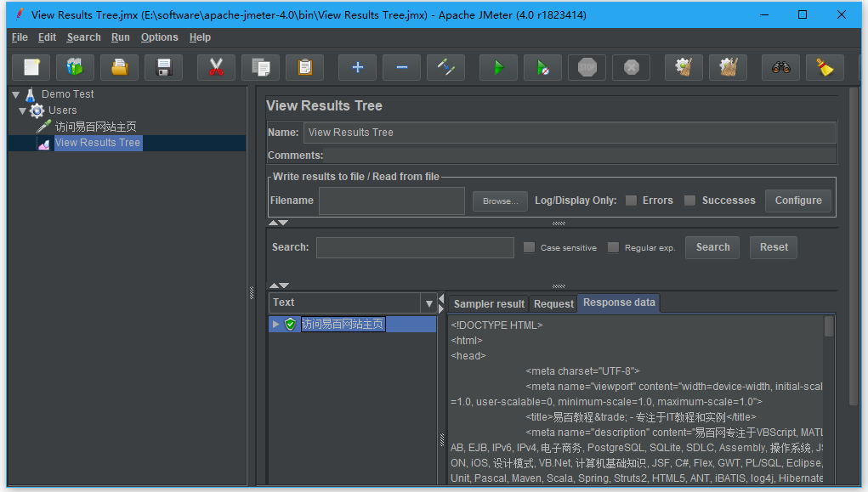Click the Filename input field
Screen dimensions: 868x492
(x=391, y=201)
